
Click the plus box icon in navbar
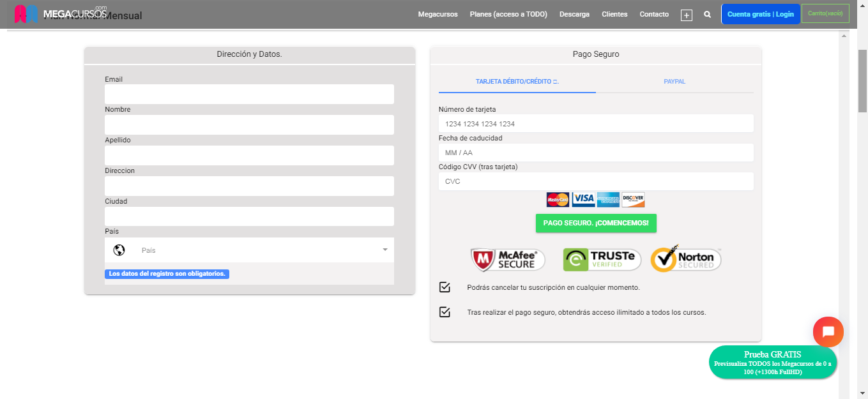click(x=687, y=15)
